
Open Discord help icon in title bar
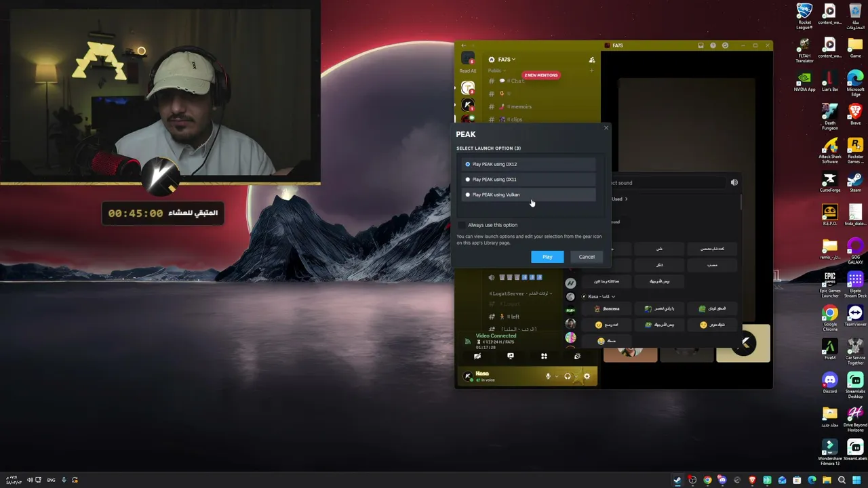point(713,45)
